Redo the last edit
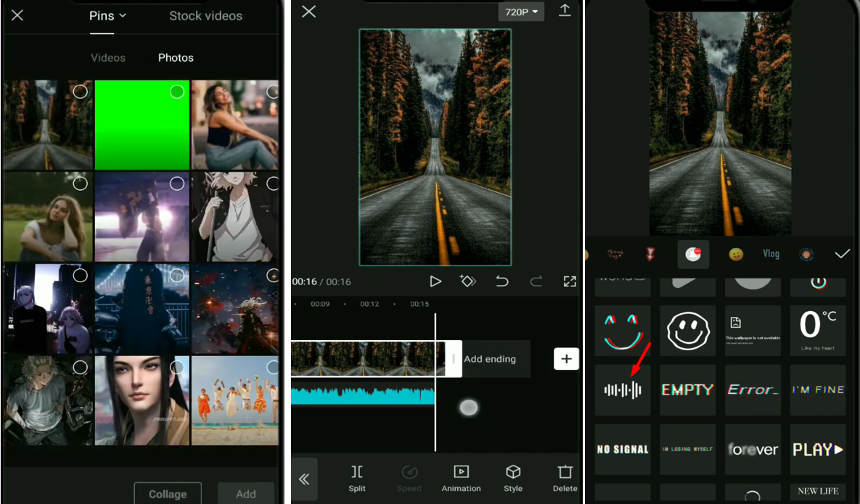The image size is (860, 504). 536,281
